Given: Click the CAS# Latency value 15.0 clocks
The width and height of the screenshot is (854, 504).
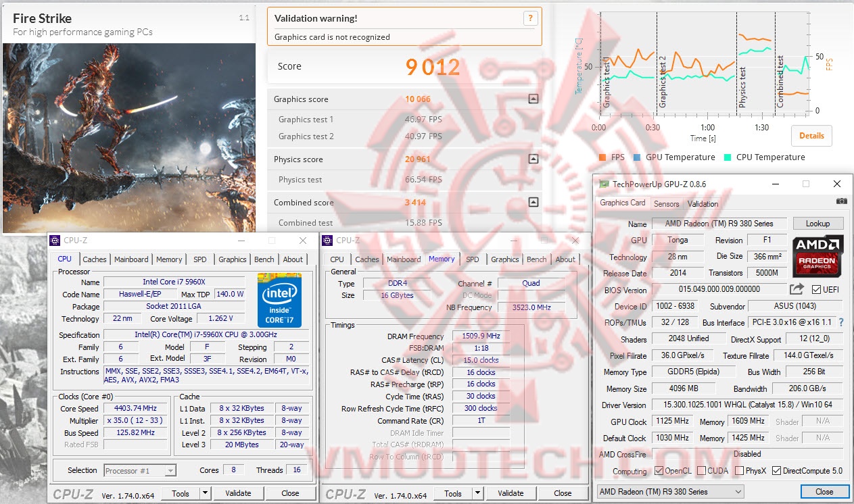Looking at the screenshot, I should (x=481, y=360).
